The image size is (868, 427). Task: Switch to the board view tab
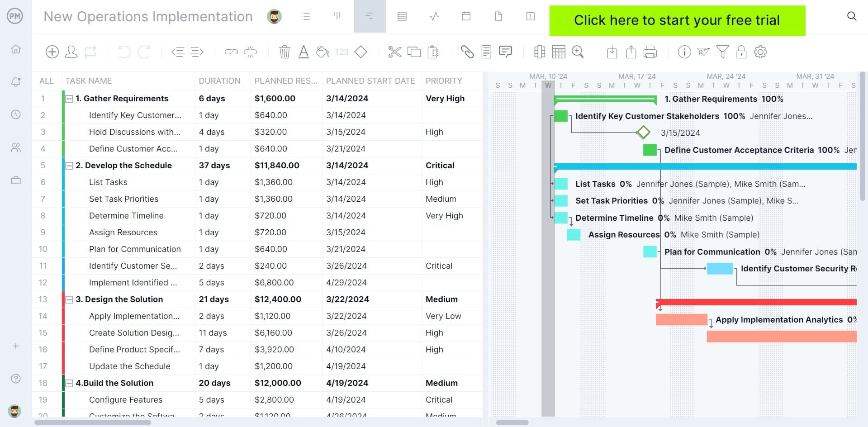click(337, 16)
